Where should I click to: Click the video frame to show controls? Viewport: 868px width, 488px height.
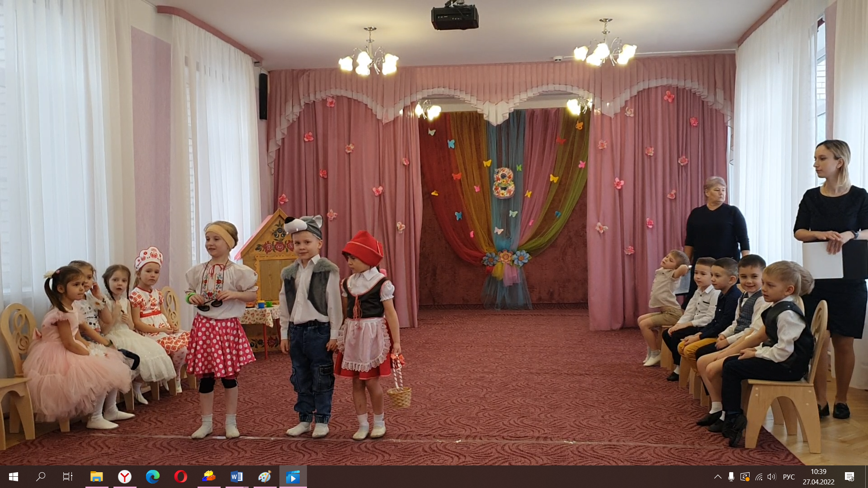pos(434,233)
